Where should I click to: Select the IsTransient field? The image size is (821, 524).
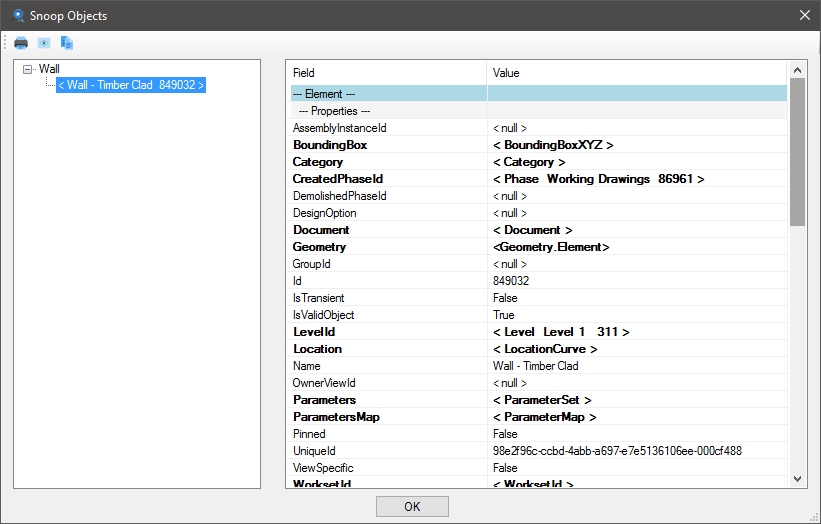click(318, 298)
